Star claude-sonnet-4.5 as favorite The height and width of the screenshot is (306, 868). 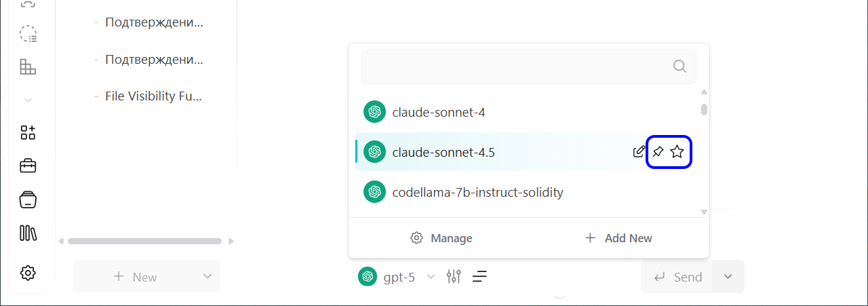[x=677, y=152]
